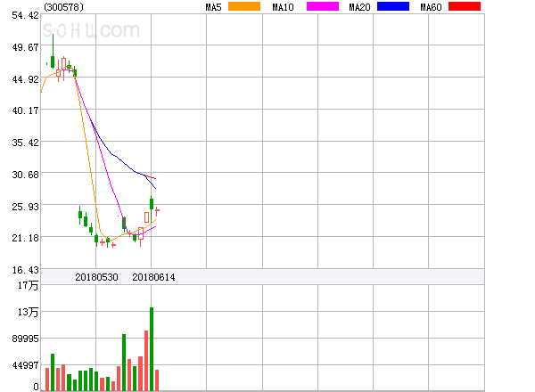
Task: Click the 44.92 price axis label
Action: point(25,79)
